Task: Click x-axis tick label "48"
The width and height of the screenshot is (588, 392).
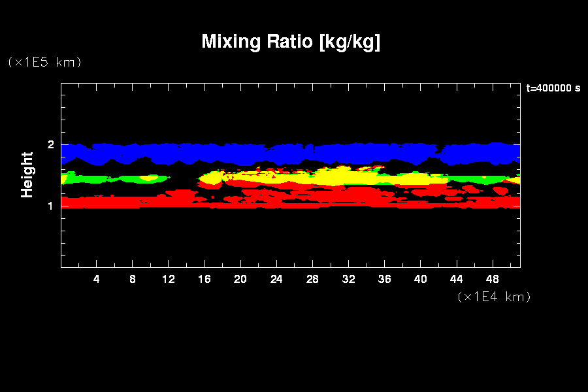Action: 492,279
